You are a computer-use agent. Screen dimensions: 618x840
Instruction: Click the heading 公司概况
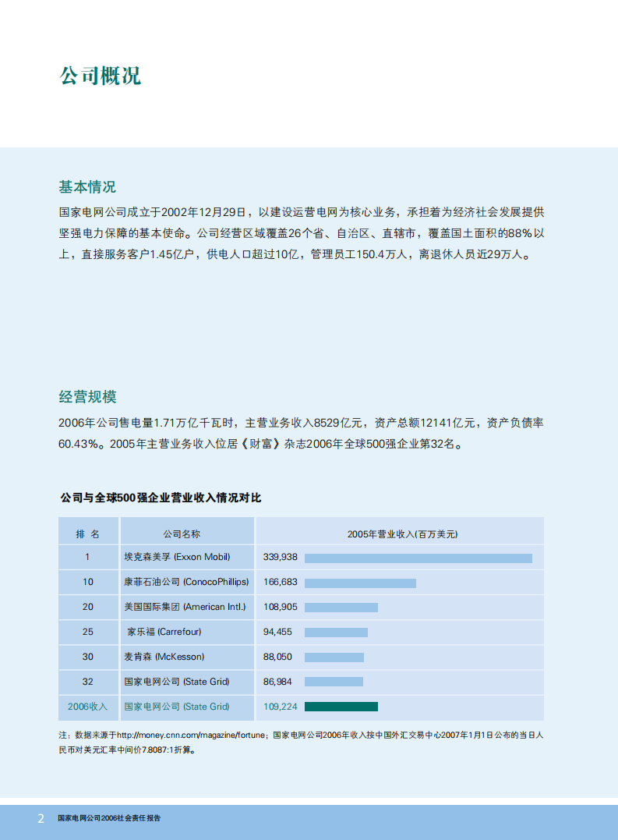point(100,76)
